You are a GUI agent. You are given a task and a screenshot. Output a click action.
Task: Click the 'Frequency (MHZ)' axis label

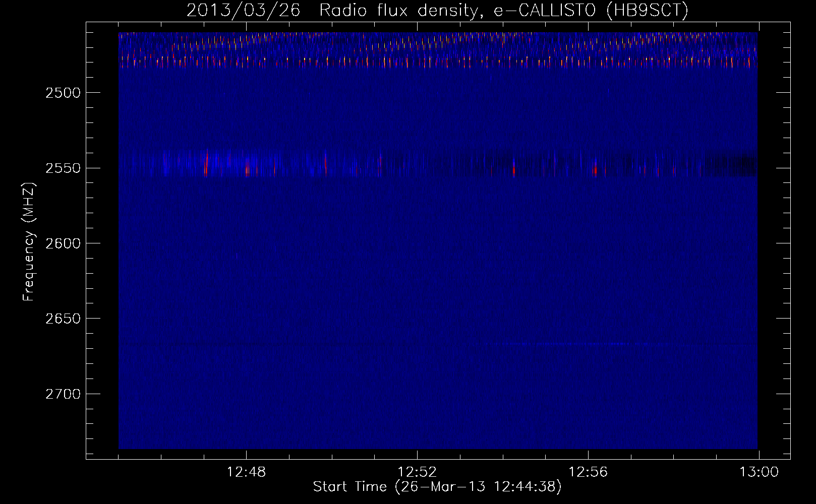pos(29,242)
